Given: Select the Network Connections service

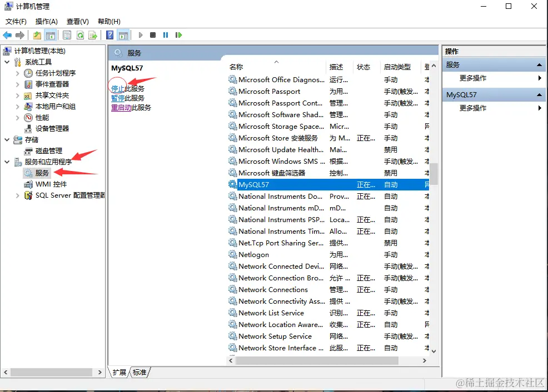Looking at the screenshot, I should (x=328, y=290).
